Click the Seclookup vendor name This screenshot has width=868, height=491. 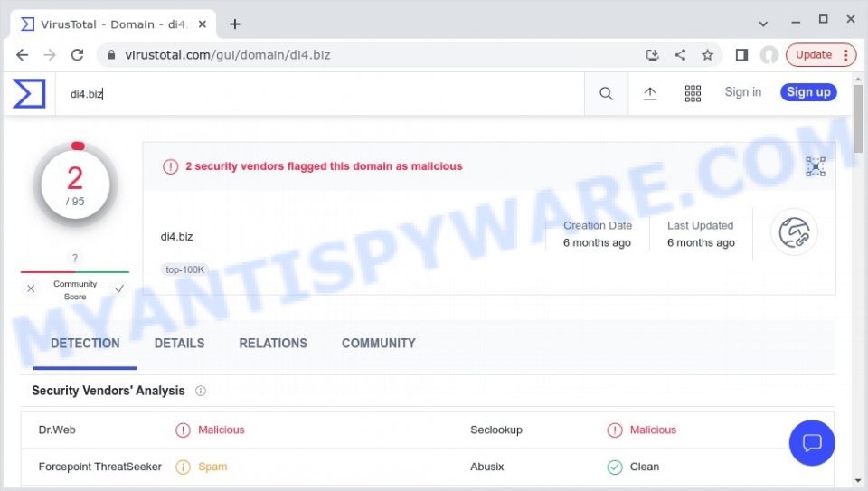point(496,430)
